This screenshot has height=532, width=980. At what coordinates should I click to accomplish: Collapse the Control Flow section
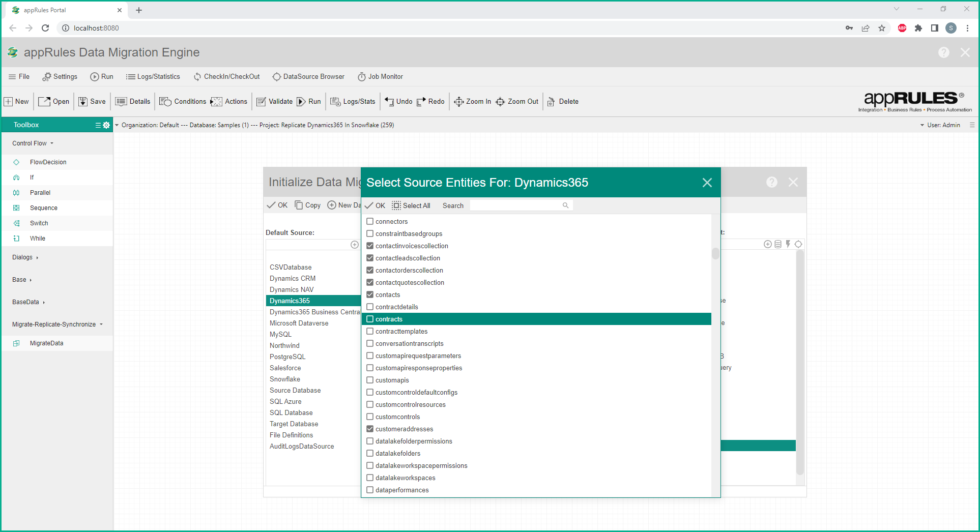33,143
